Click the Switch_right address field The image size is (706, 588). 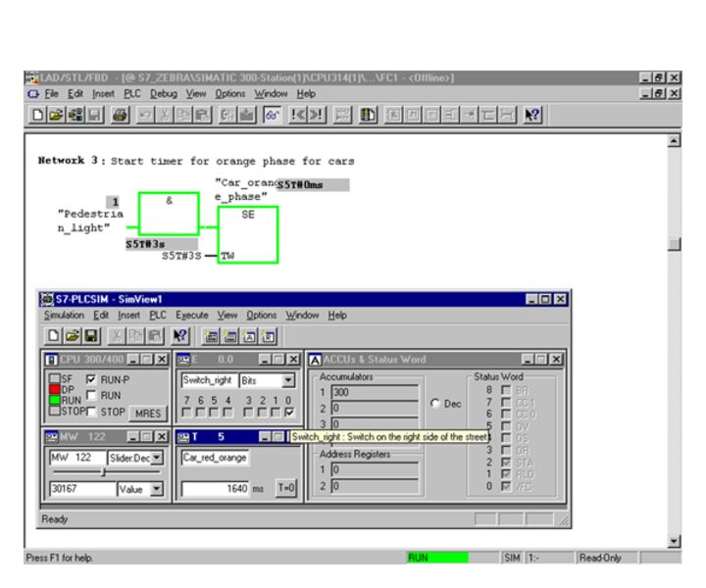[209, 380]
